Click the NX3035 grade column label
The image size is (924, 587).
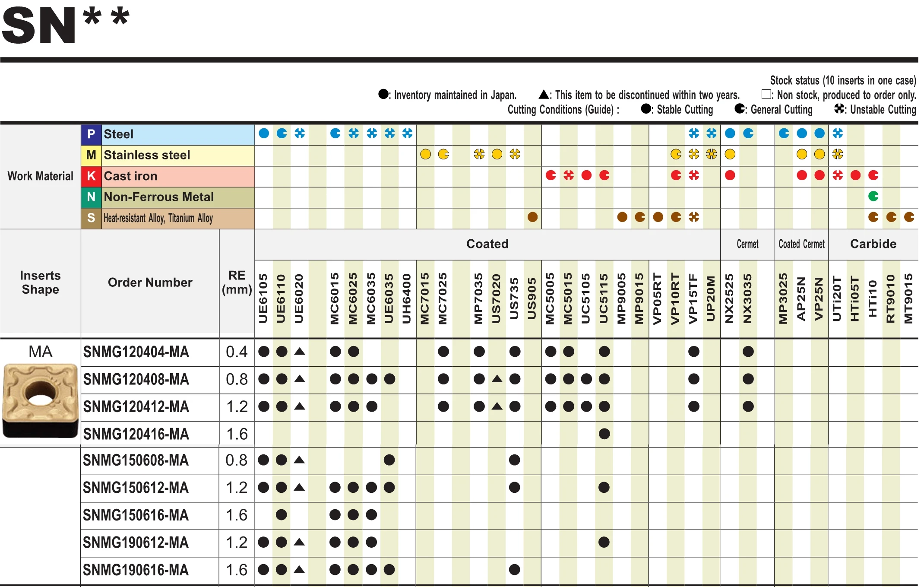pos(747,298)
